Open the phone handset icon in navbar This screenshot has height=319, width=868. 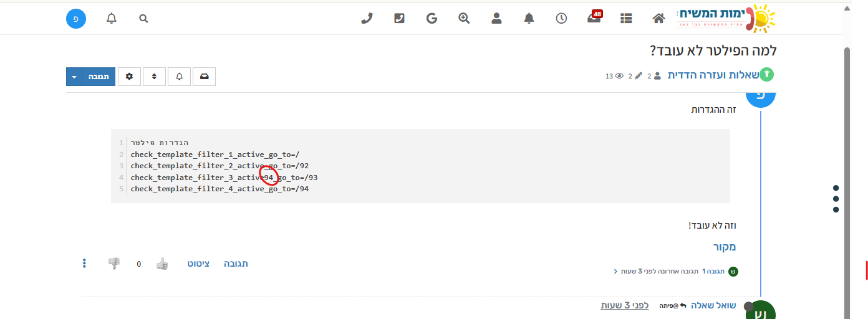click(367, 18)
